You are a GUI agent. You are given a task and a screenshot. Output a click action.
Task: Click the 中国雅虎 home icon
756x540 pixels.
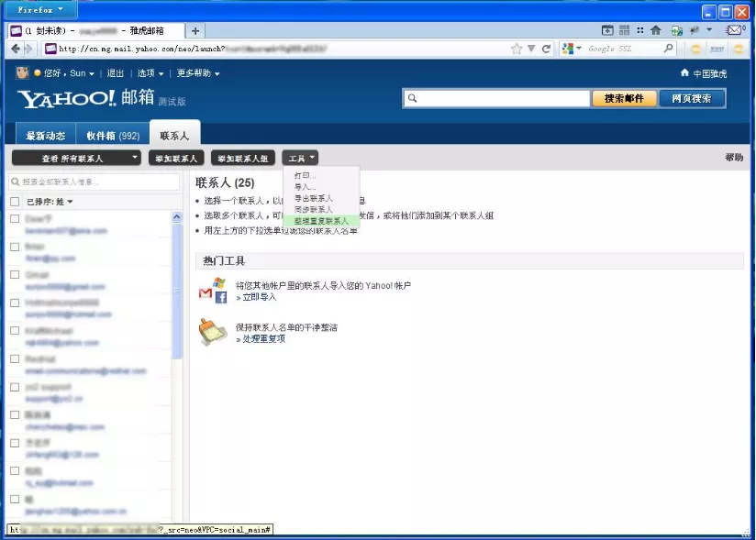tap(684, 72)
